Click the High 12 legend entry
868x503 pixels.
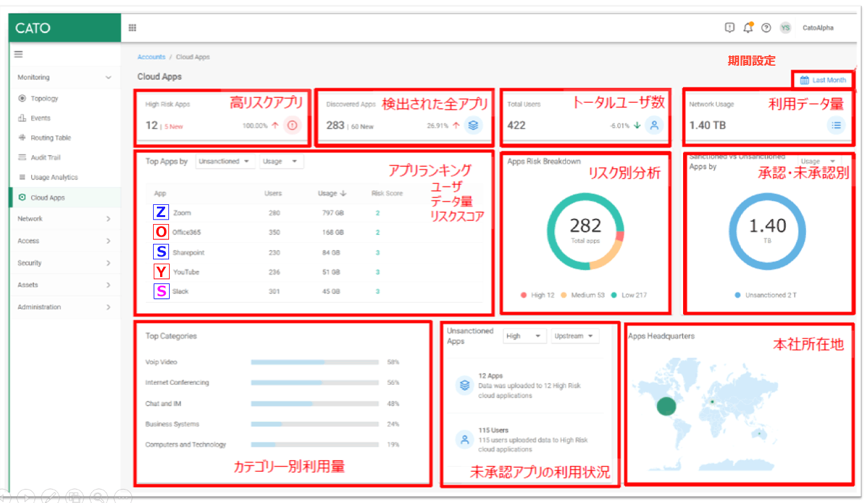click(537, 296)
